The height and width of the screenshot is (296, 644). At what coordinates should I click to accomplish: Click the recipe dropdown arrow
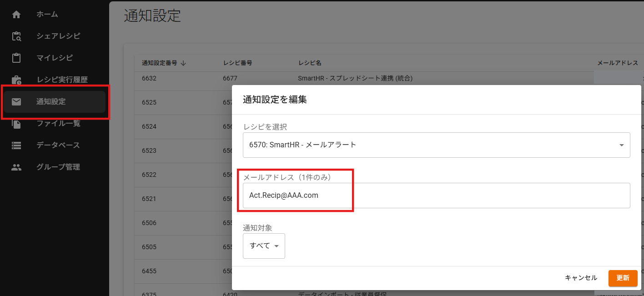[x=621, y=145]
